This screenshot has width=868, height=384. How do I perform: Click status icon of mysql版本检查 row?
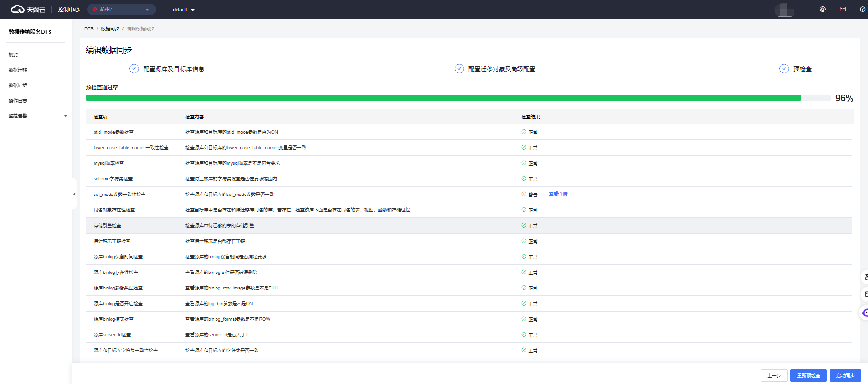pyautogui.click(x=524, y=163)
